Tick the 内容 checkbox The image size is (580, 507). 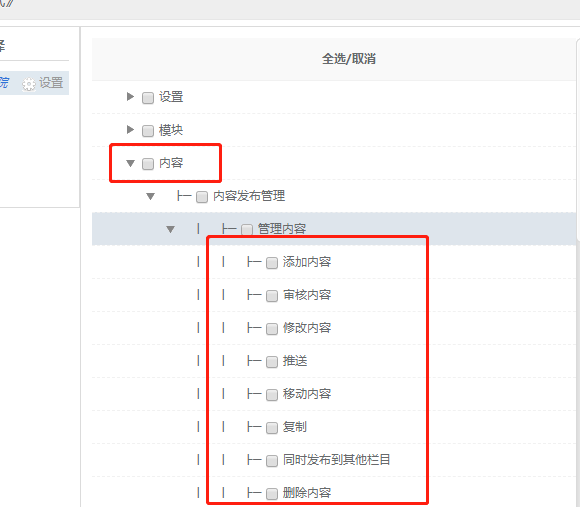coord(148,164)
